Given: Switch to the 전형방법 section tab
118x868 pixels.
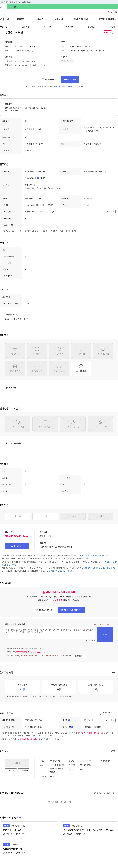Looking at the screenshot, I should (91, 27).
